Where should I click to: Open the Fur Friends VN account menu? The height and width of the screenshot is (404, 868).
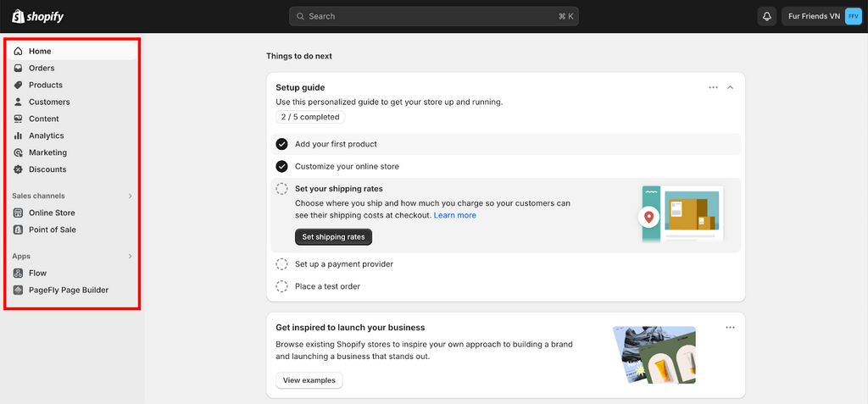pos(822,17)
